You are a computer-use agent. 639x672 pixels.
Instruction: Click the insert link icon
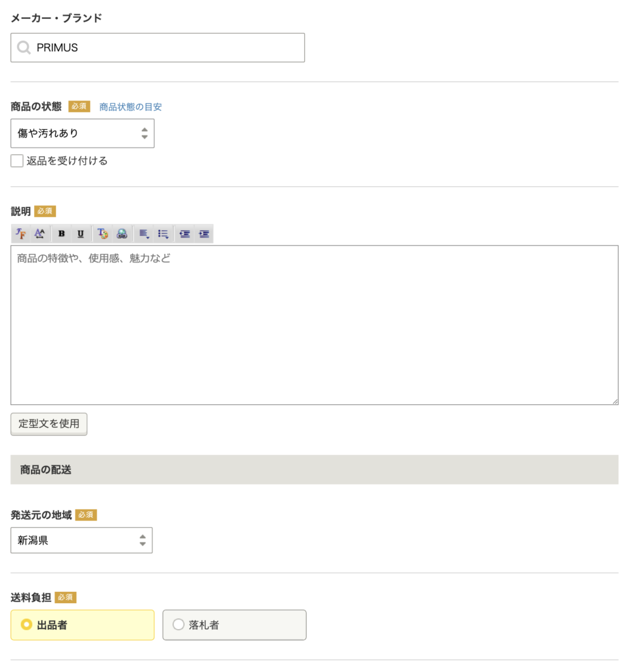coord(121,234)
